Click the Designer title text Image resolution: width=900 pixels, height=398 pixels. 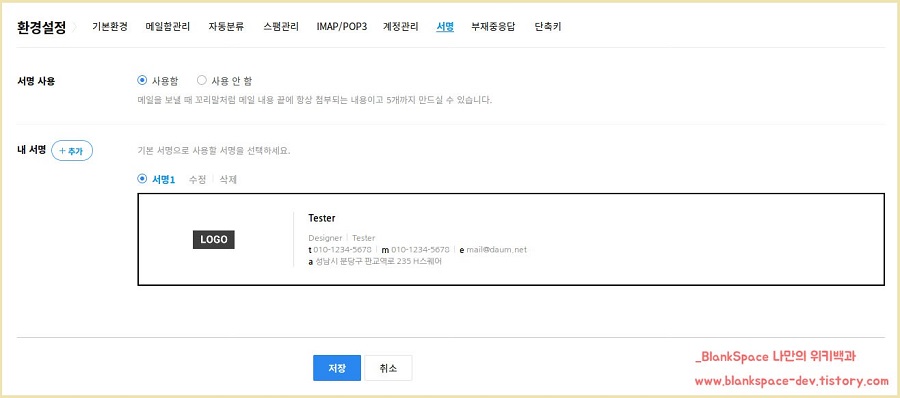(325, 238)
